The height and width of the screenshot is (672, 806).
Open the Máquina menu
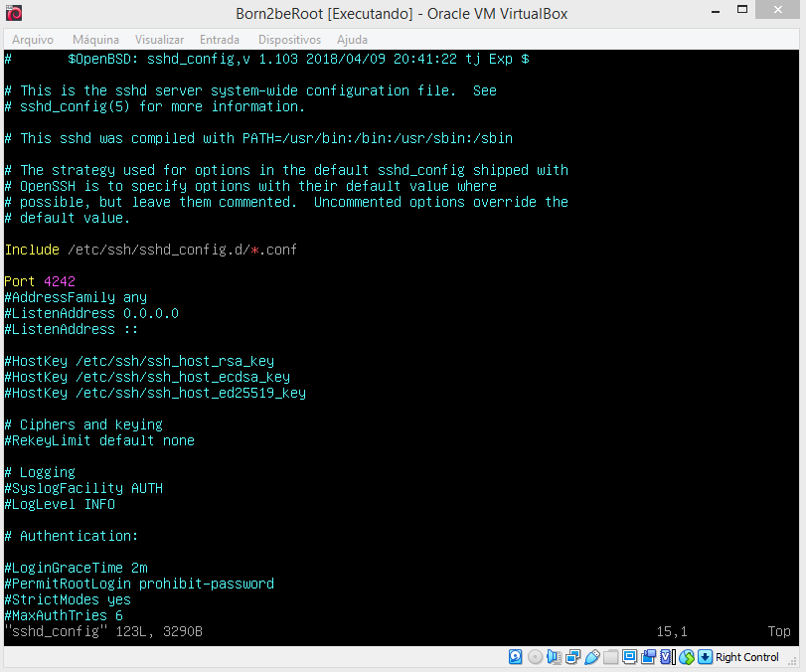(x=95, y=40)
